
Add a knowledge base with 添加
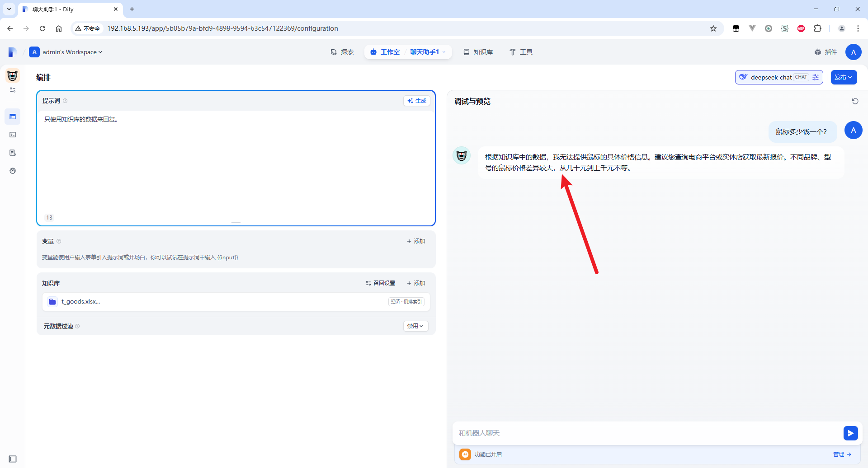416,283
